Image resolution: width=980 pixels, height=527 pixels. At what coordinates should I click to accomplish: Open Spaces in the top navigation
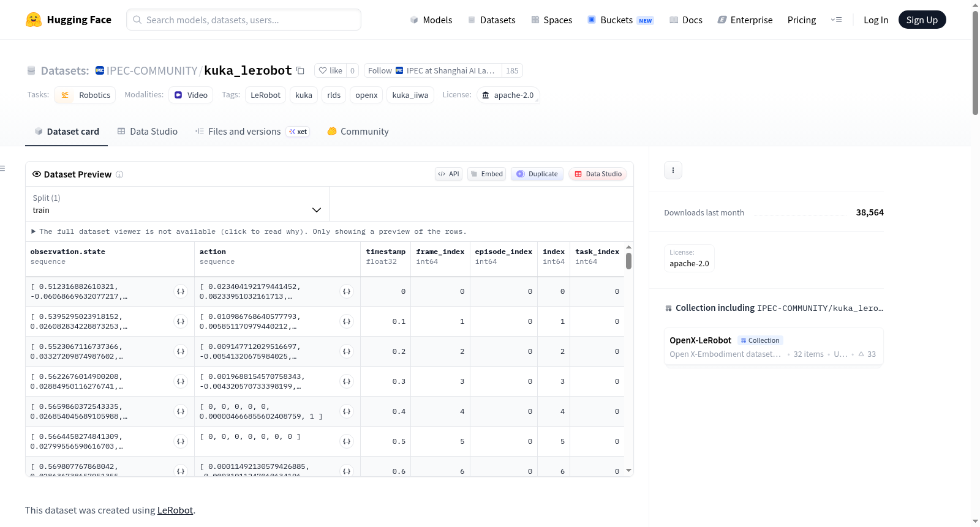tap(552, 20)
